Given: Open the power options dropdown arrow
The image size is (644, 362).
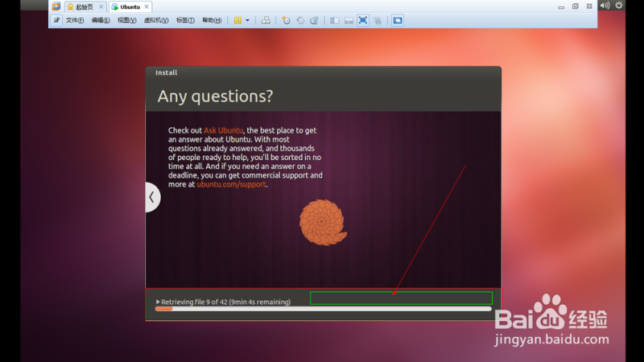Looking at the screenshot, I should point(247,20).
